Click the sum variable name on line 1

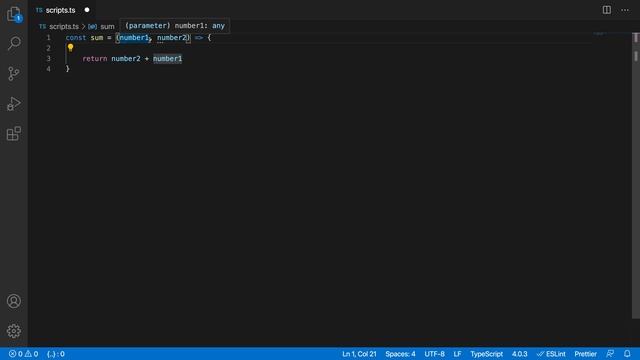(97, 38)
